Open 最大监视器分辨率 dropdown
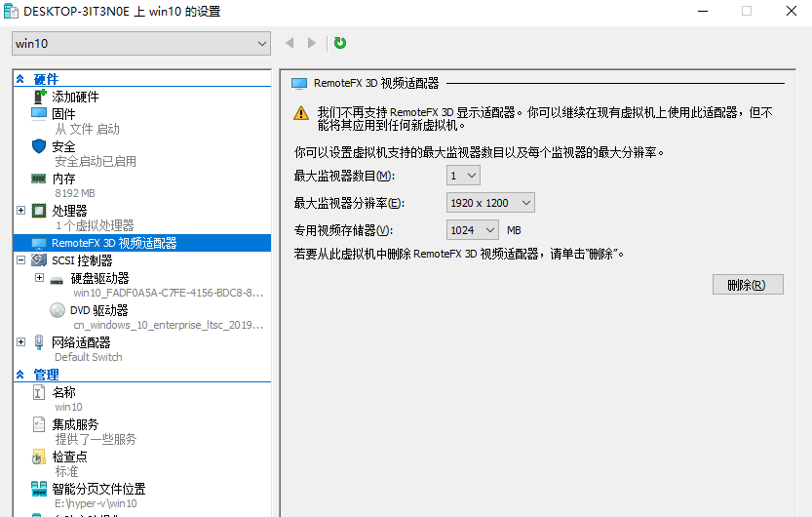 point(490,203)
